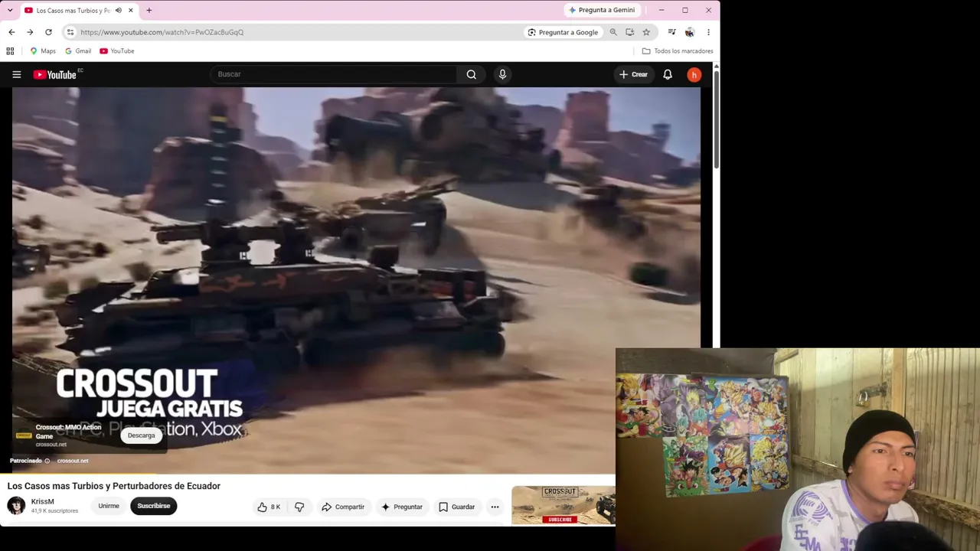
Task: Open the Chrome apps grid in bookmarks bar
Action: (10, 51)
